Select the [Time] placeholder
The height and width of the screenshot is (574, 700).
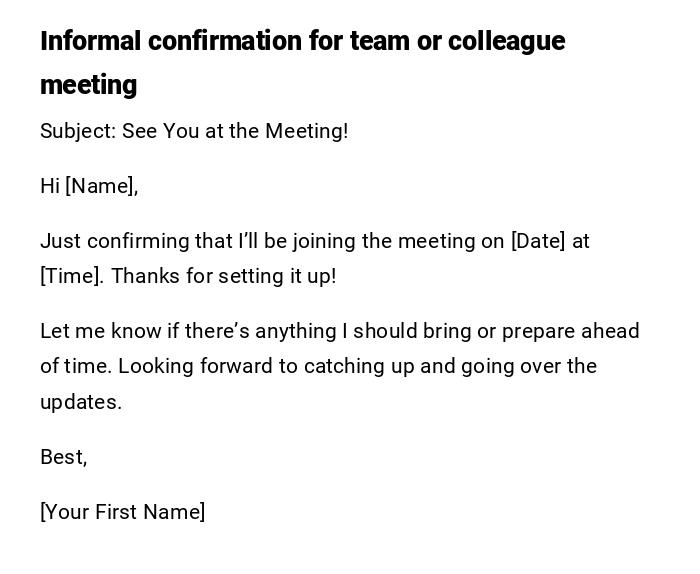[x=71, y=276]
